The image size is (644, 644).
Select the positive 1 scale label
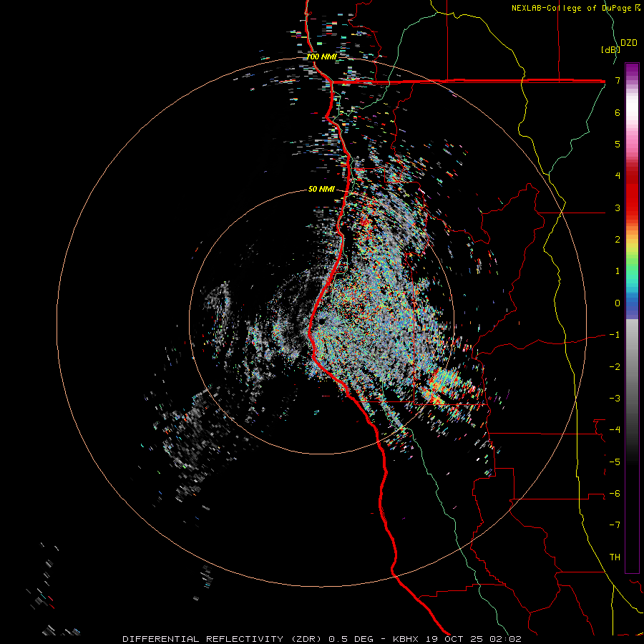(618, 271)
